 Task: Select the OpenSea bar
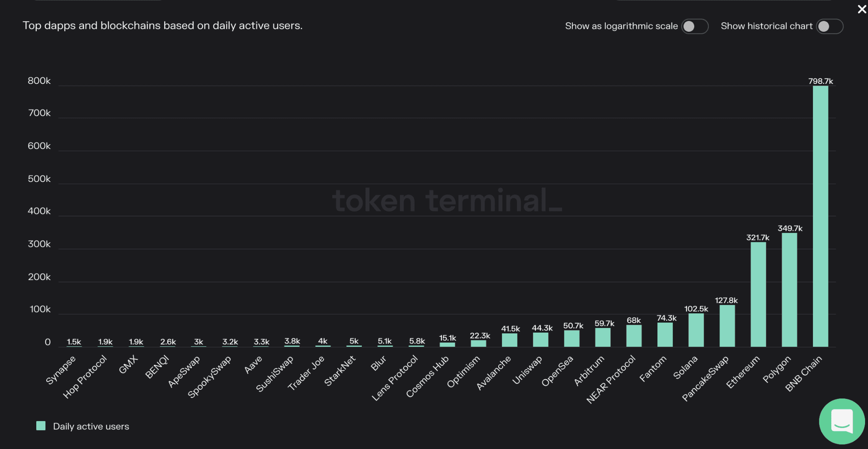coord(572,338)
